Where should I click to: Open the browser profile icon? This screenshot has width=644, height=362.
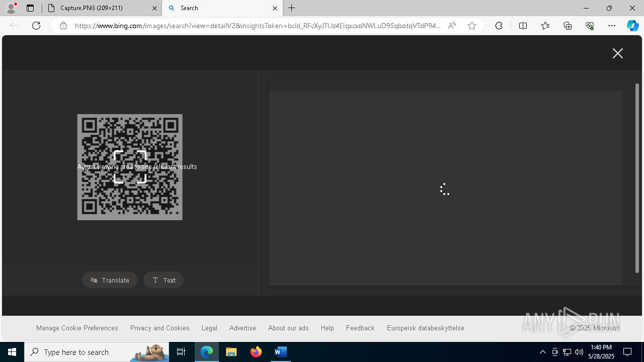(x=11, y=8)
